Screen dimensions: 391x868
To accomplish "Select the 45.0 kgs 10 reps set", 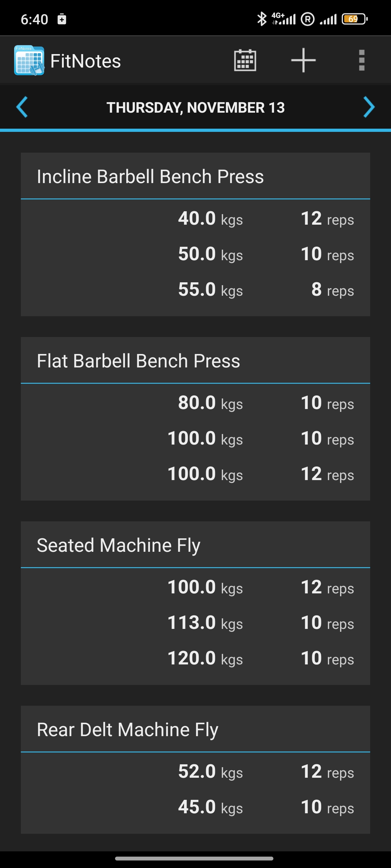I will (266, 807).
